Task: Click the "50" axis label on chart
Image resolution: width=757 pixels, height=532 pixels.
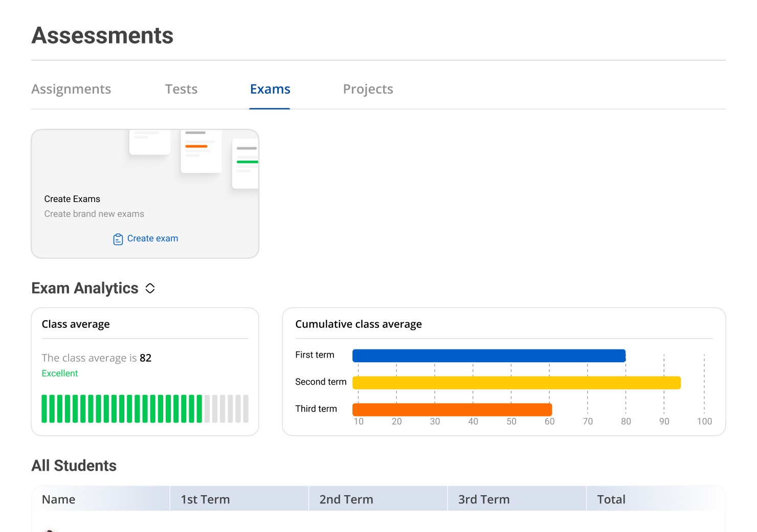Action: coord(511,422)
